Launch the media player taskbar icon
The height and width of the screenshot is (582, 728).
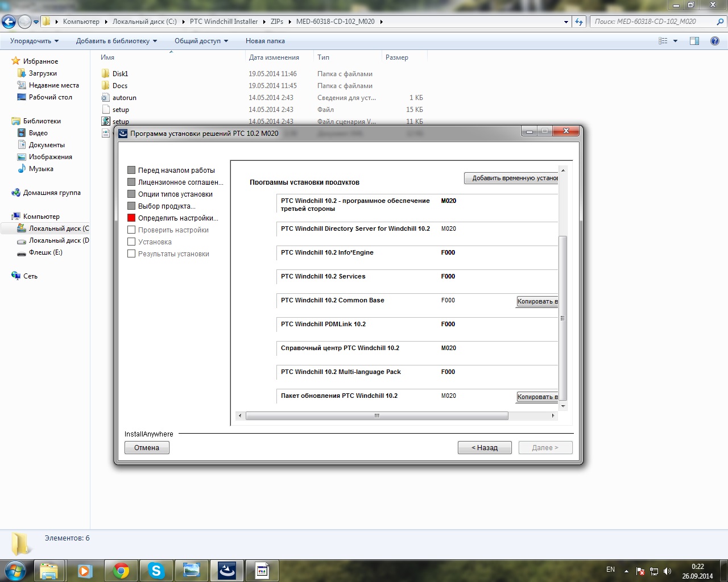(x=85, y=571)
